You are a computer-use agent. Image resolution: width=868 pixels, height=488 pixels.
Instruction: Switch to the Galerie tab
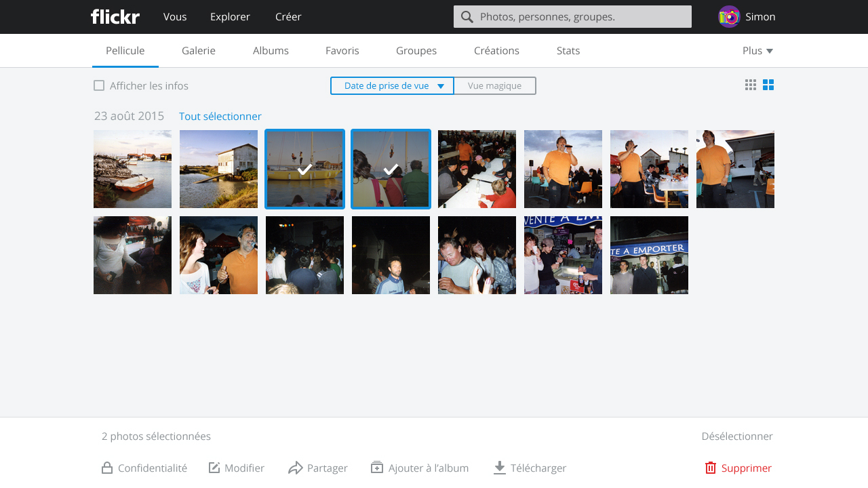pyautogui.click(x=199, y=51)
